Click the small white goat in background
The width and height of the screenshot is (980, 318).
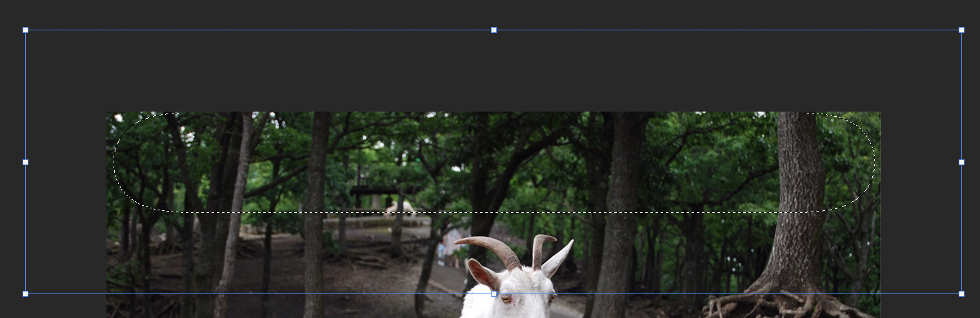tap(400, 207)
